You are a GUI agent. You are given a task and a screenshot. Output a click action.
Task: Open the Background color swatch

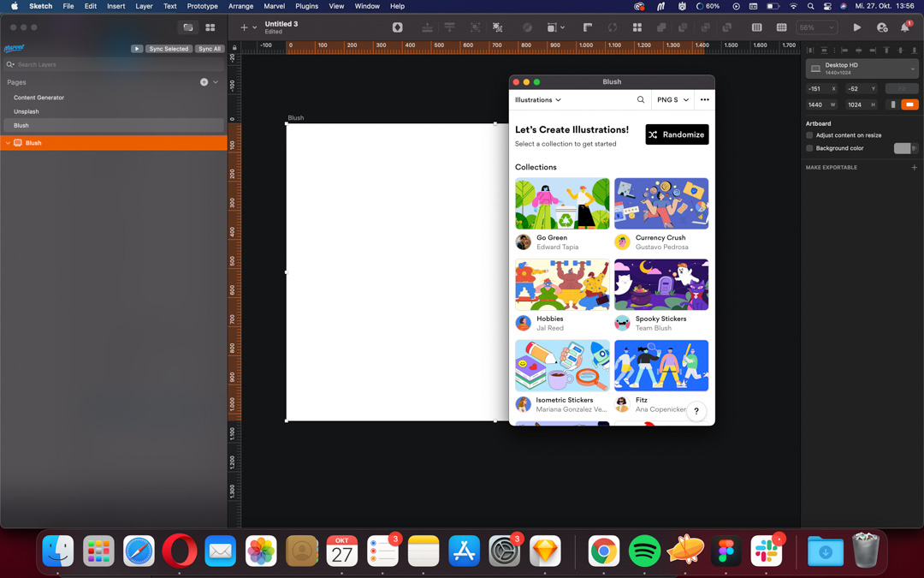tap(903, 148)
